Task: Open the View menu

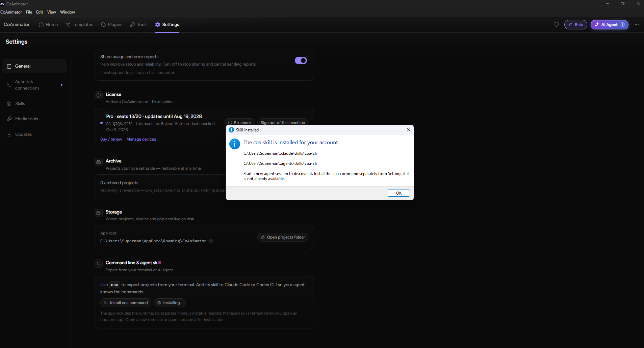Action: click(51, 12)
